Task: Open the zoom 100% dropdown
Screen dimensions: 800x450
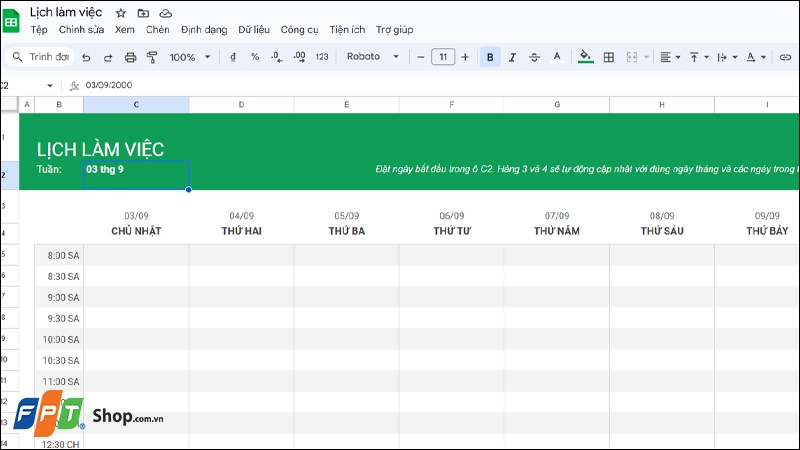Action: click(x=190, y=57)
